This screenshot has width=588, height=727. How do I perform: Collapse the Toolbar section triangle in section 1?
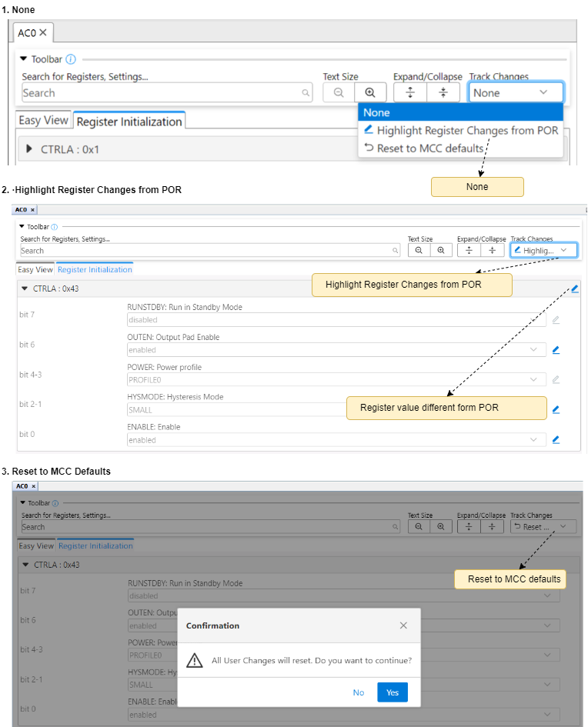click(x=23, y=59)
